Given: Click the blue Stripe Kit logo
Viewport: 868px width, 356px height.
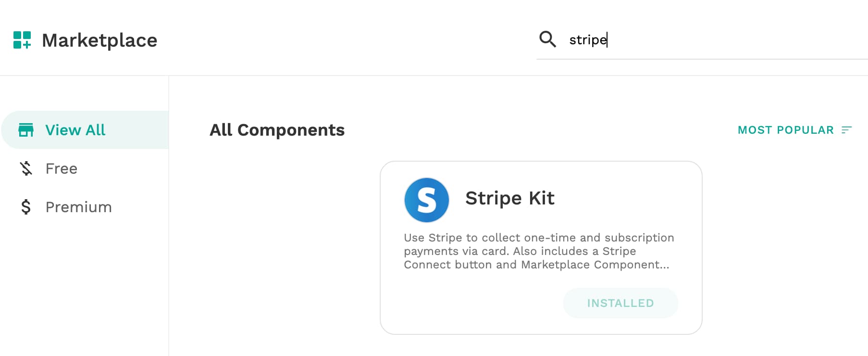Looking at the screenshot, I should [427, 200].
